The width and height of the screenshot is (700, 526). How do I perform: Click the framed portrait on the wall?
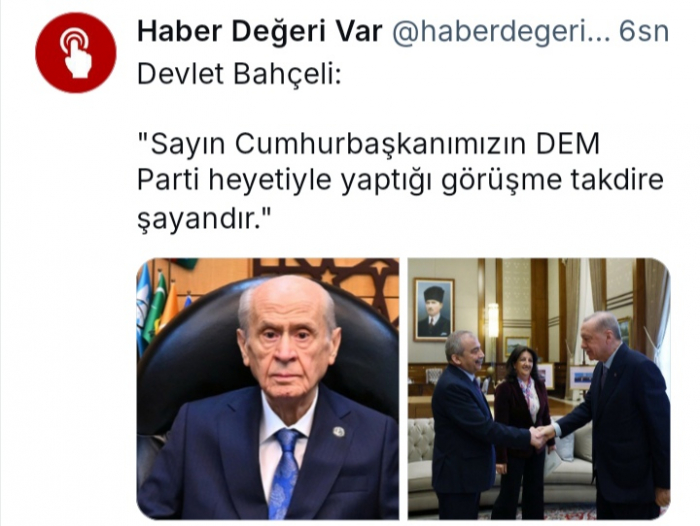433,309
